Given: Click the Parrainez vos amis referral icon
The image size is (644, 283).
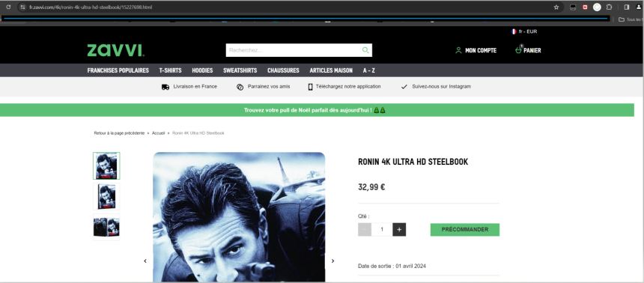Looking at the screenshot, I should coord(240,87).
